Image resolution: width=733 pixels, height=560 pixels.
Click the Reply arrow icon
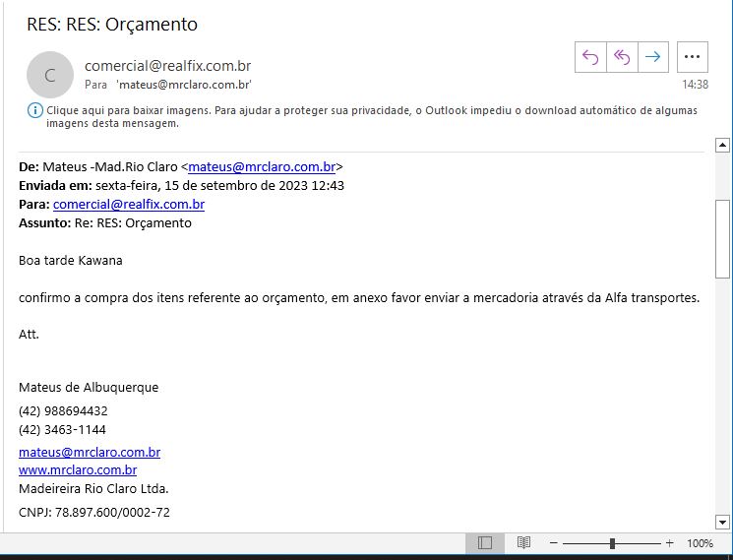pos(590,57)
